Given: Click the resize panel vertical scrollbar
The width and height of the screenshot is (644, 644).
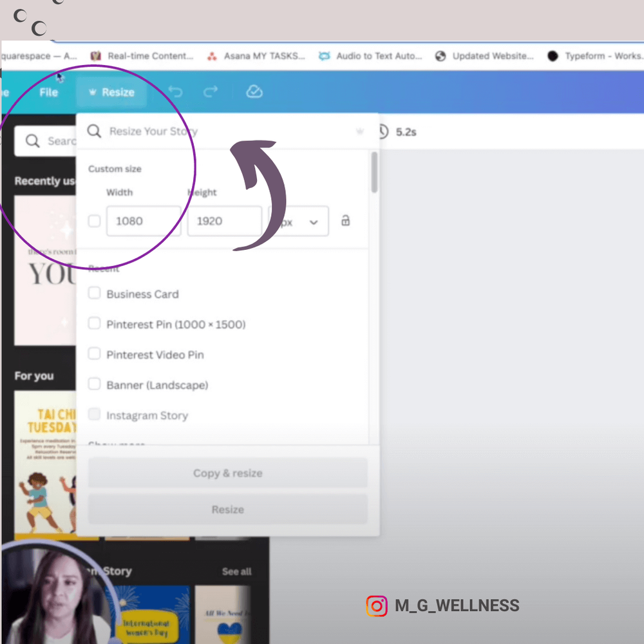Looking at the screenshot, I should (374, 172).
